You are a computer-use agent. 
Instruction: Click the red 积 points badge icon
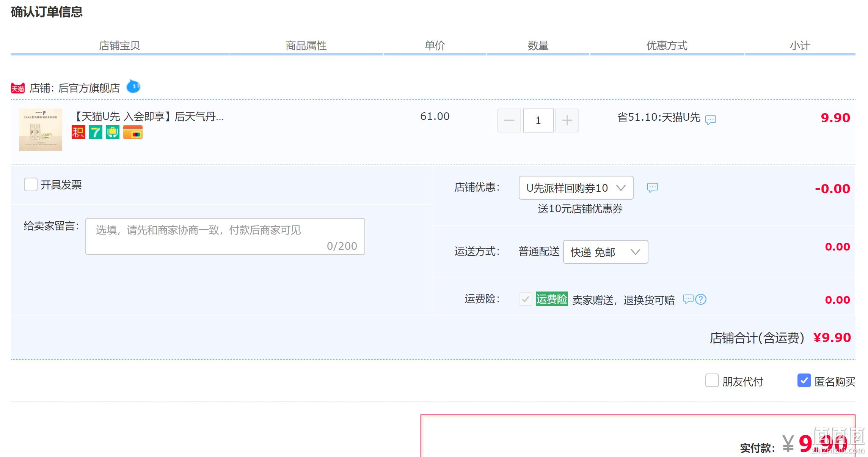[x=78, y=132]
